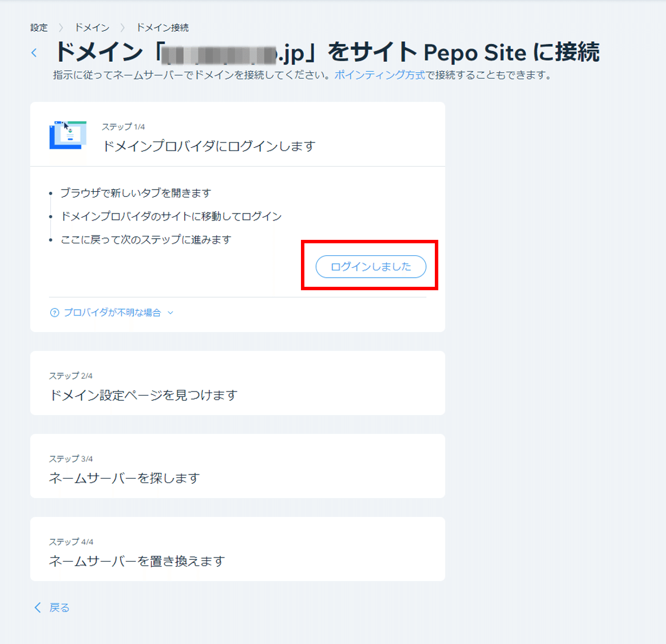Select the step 1 heading ドメインプロバイダにログインします
The image size is (666, 644).
pyautogui.click(x=208, y=146)
